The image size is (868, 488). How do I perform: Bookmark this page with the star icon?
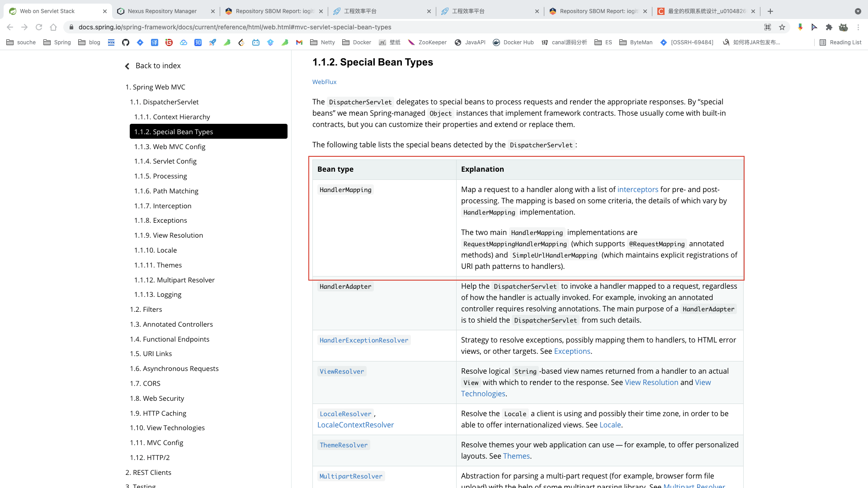[782, 27]
